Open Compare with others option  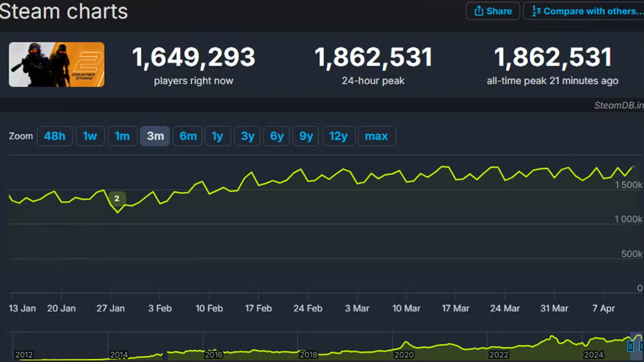point(584,11)
